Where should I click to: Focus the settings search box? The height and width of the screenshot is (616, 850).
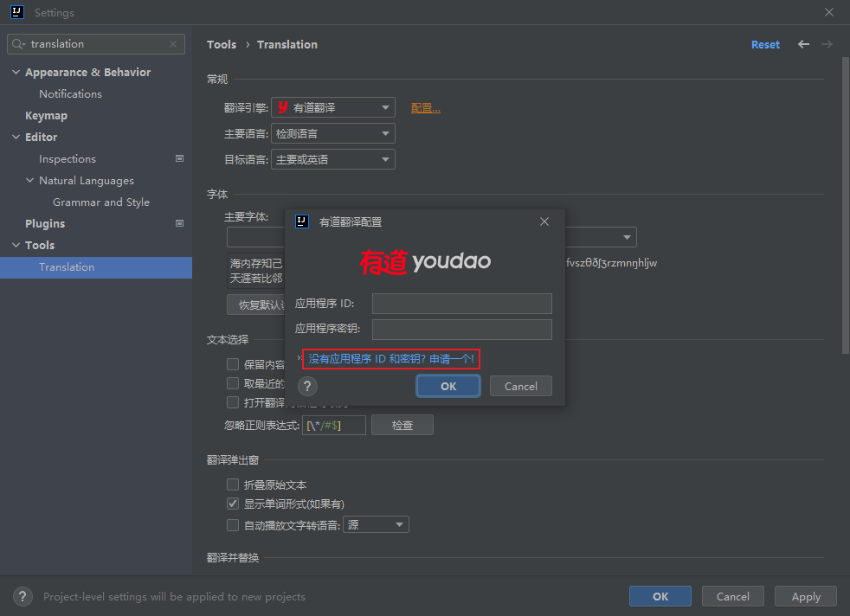coord(96,44)
